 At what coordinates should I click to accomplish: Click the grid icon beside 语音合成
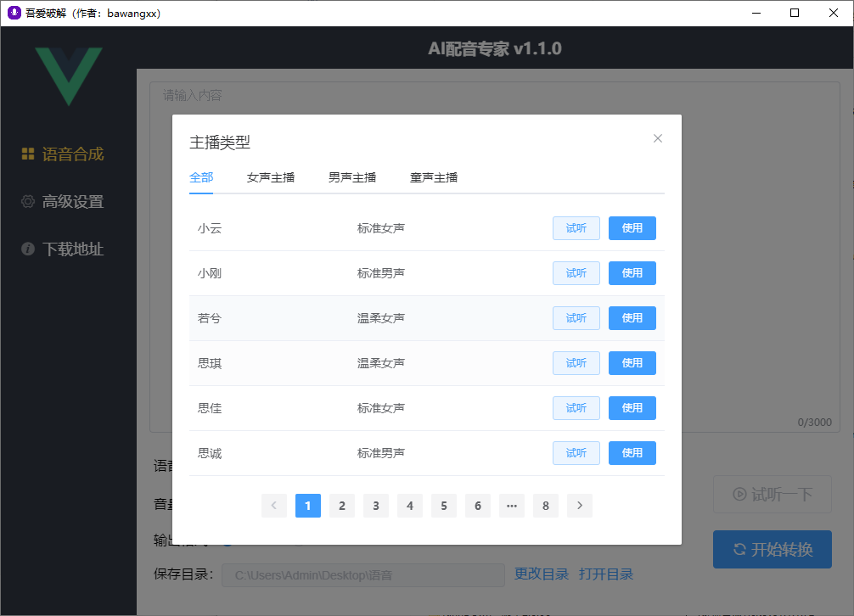(x=28, y=154)
